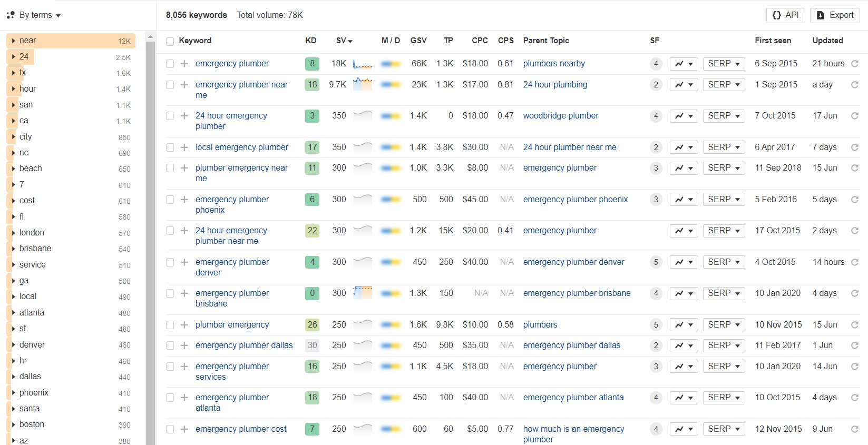Refresh the emergency plumber dallas row data
Image resolution: width=868 pixels, height=445 pixels.
coord(854,345)
